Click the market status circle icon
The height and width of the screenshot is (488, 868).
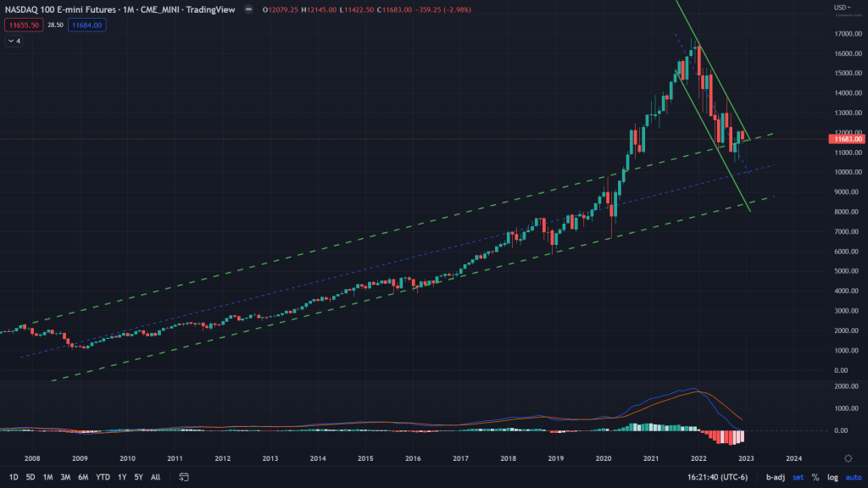tap(247, 10)
